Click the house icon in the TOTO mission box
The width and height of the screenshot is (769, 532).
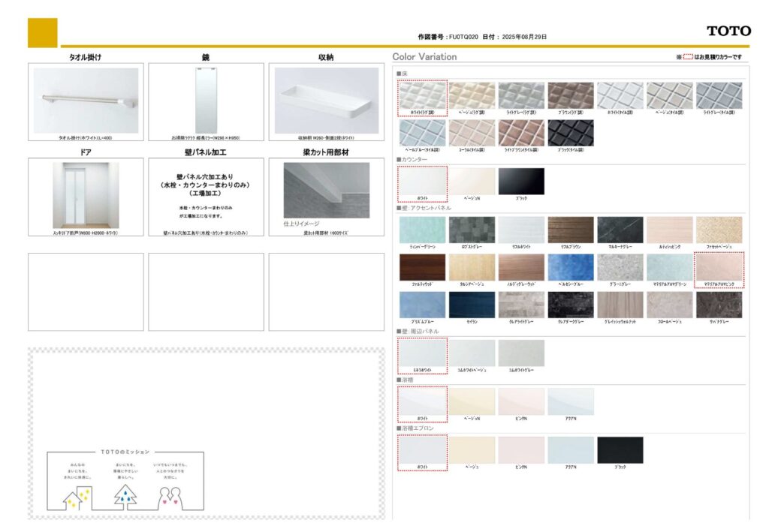tap(76, 497)
